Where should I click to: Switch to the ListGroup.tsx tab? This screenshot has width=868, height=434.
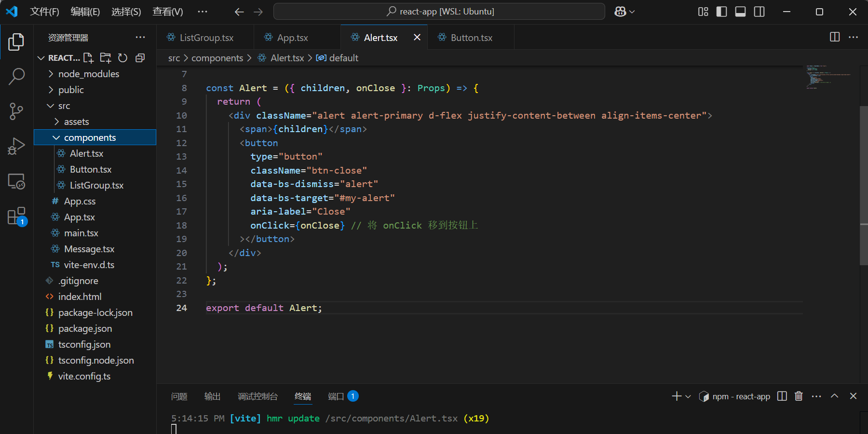pyautogui.click(x=205, y=37)
